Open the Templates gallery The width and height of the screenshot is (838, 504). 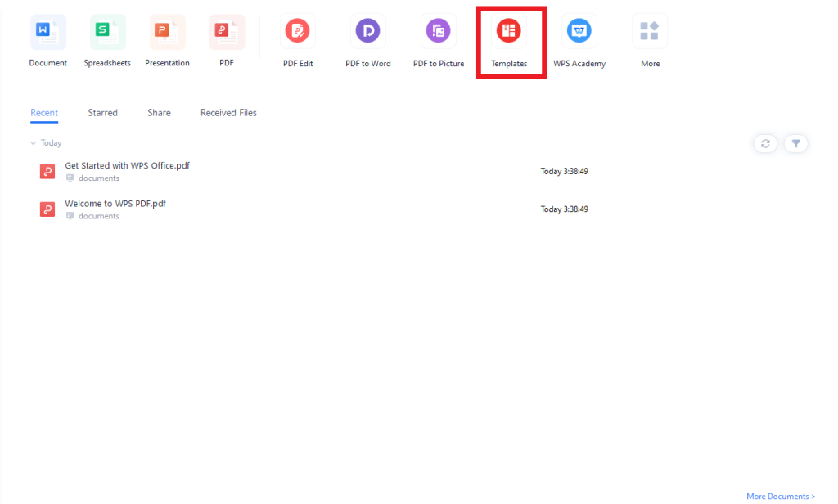point(509,31)
